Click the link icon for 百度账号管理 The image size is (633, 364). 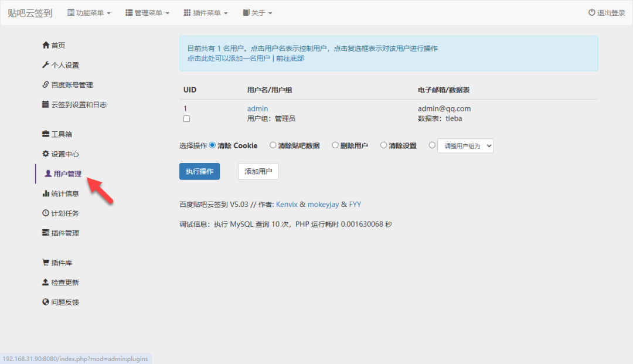46,85
